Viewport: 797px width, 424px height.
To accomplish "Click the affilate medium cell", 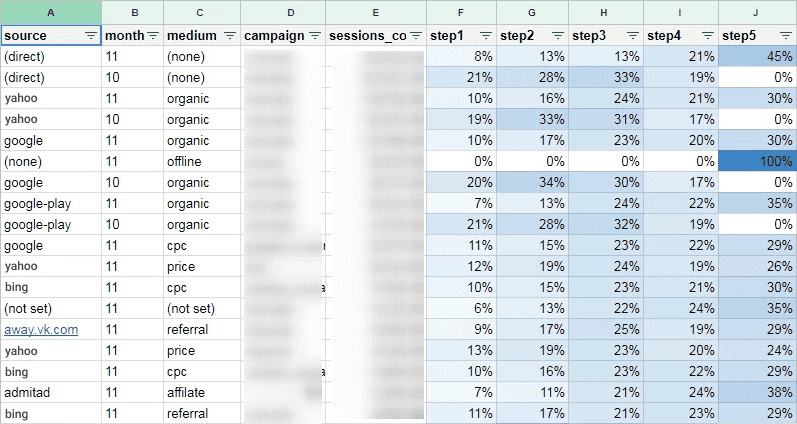I will pyautogui.click(x=202, y=392).
